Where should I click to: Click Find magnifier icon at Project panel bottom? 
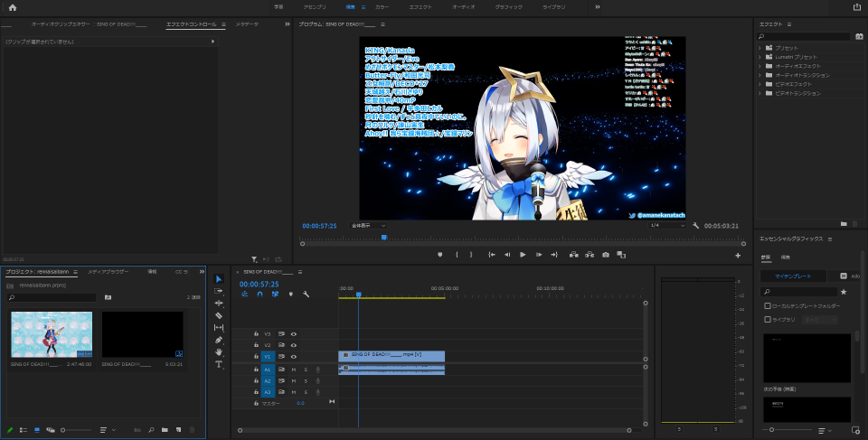[x=151, y=430]
